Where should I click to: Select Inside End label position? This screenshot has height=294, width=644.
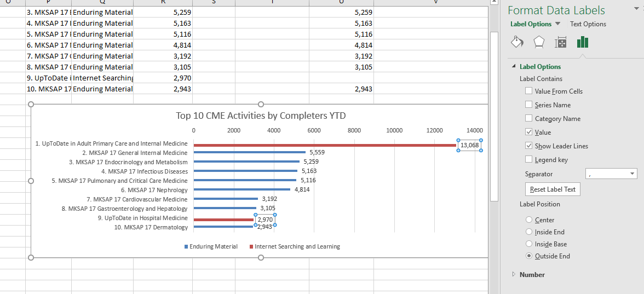pyautogui.click(x=529, y=232)
